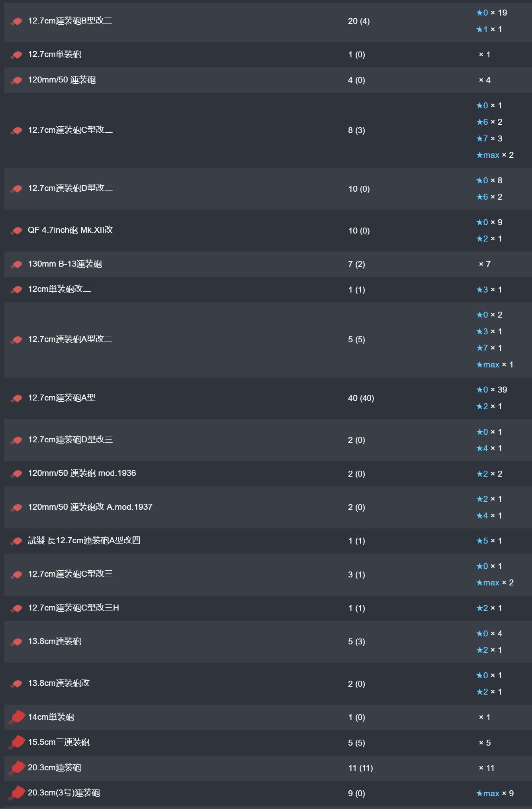Select the 12.7cm連装砲D型改二 row label

coord(70,188)
